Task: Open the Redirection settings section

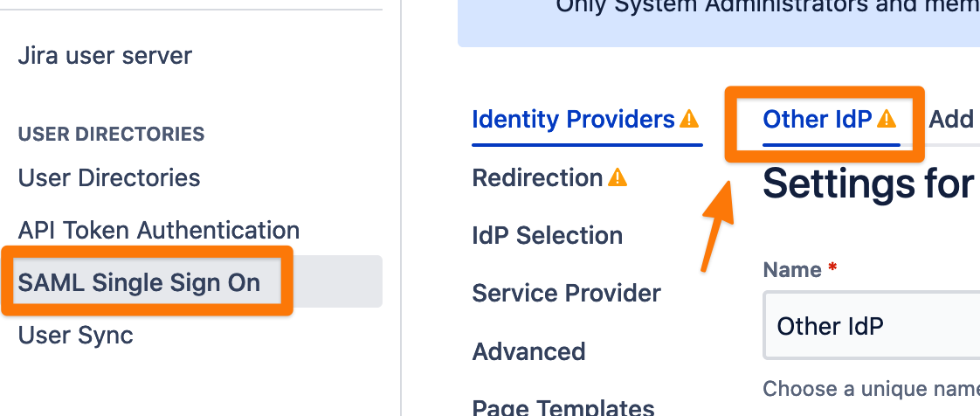Action: [x=537, y=177]
